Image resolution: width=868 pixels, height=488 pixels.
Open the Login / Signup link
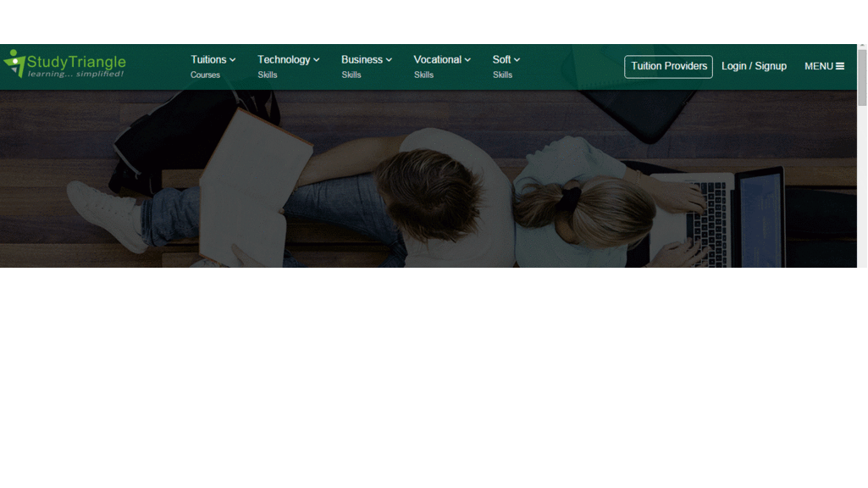click(754, 66)
